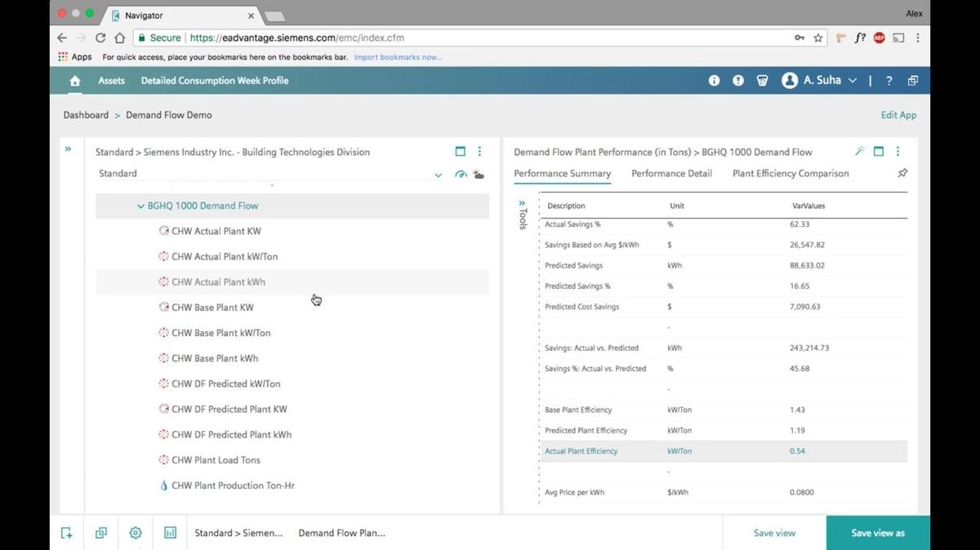Screen dimensions: 980x550
Task: Open the Standard > Siemen... bottom bar item
Action: 238,533
